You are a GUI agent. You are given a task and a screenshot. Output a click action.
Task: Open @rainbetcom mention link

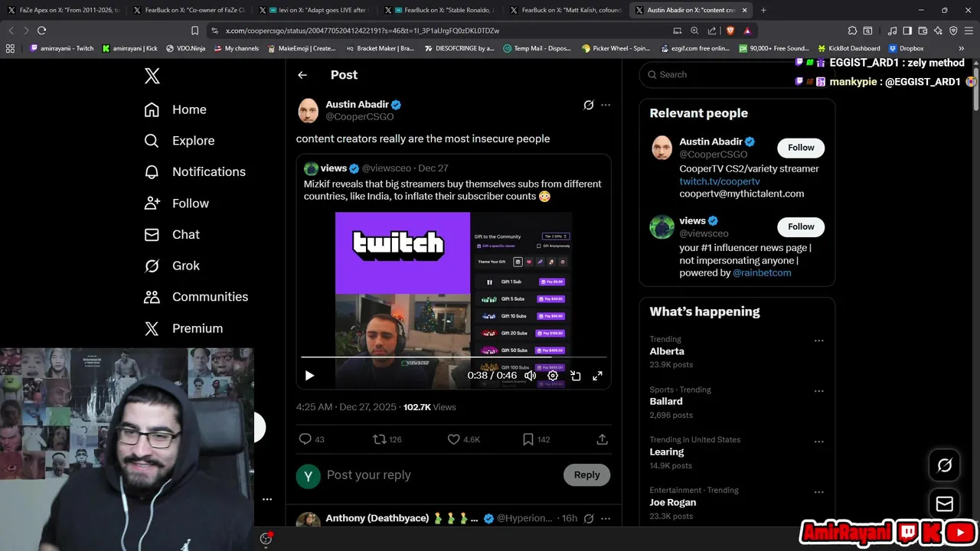(x=762, y=273)
